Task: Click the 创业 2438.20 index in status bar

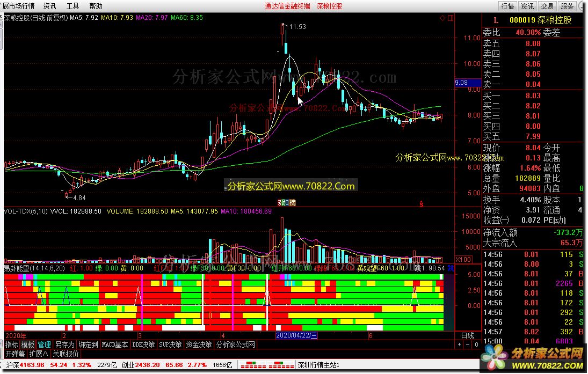Action: tap(141, 365)
